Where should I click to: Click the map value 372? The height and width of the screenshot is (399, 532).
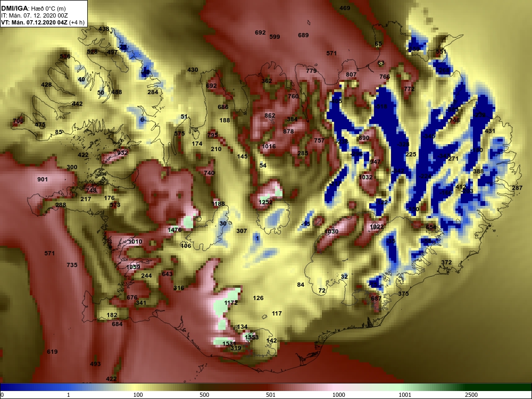[446, 263]
